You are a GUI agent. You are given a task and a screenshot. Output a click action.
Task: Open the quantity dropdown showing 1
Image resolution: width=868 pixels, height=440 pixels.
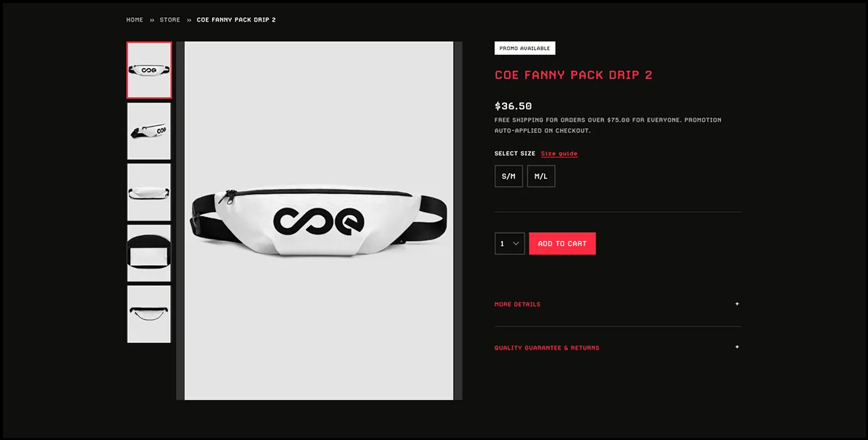click(509, 244)
